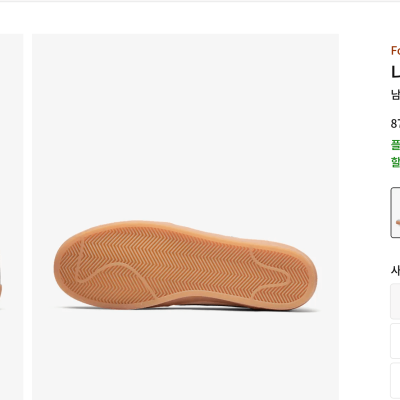Click the small shoe icon inside color thumbnail
The width and height of the screenshot is (400, 400).
[397, 222]
